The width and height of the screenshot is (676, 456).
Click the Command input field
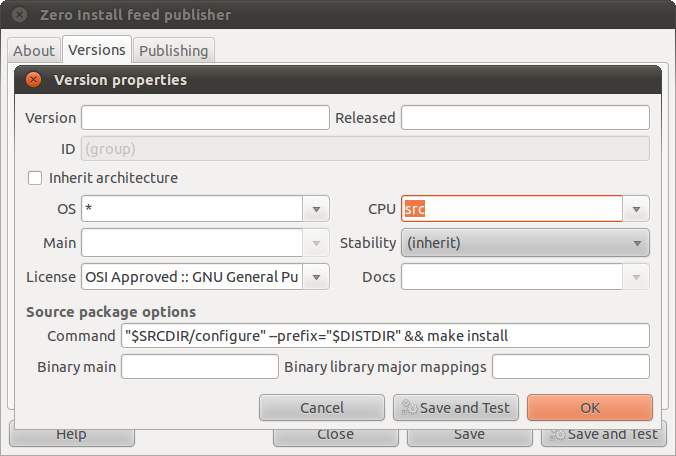(385, 336)
